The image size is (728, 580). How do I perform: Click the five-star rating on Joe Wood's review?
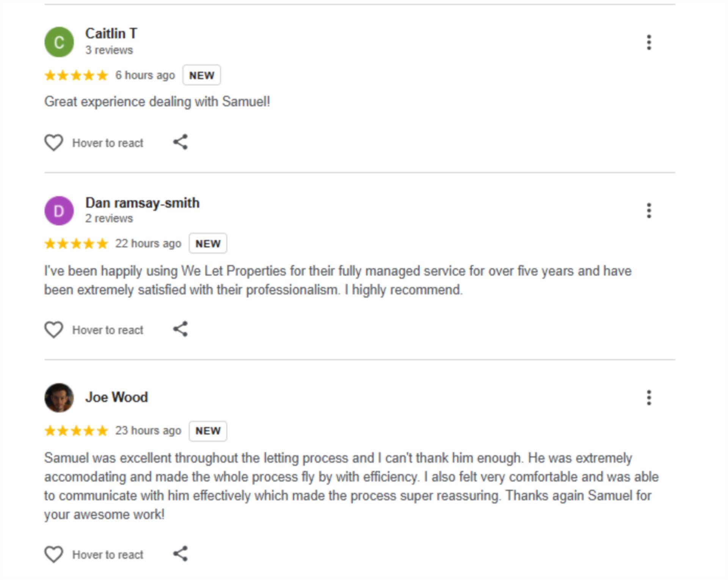pyautogui.click(x=76, y=431)
